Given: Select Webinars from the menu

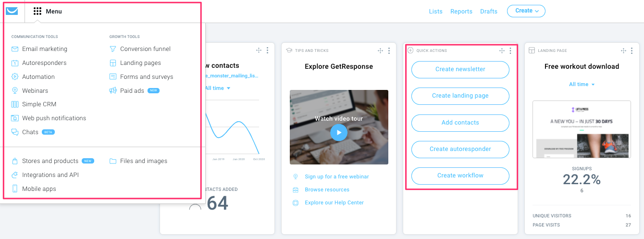Looking at the screenshot, I should [35, 90].
